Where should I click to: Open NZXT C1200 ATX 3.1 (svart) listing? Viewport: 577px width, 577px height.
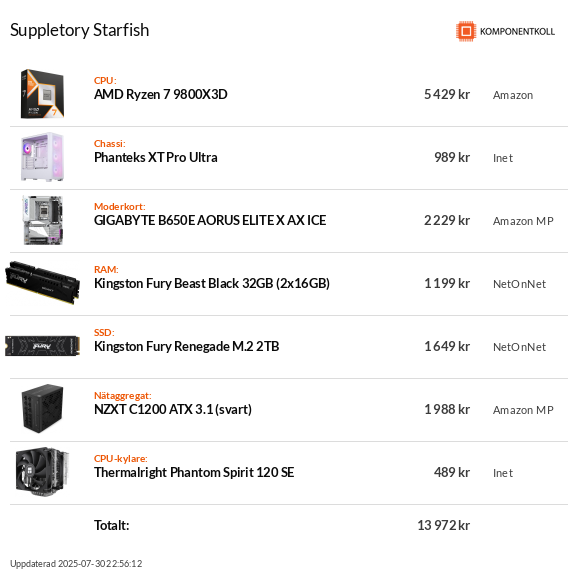click(173, 409)
